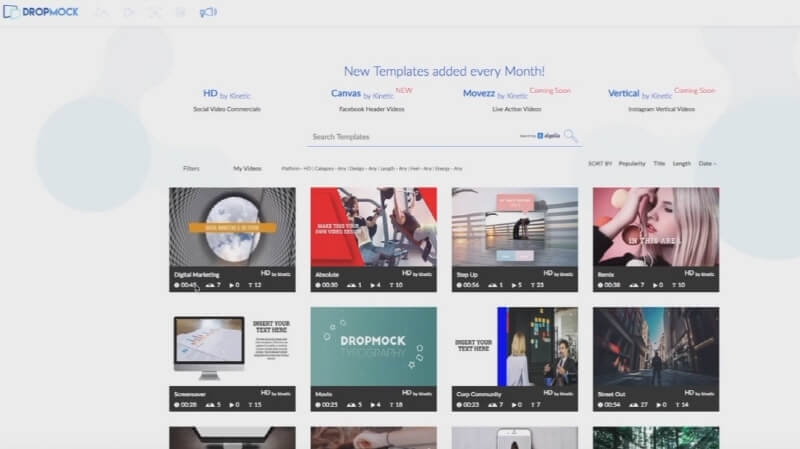Sort templates by Title
800x449 pixels.
click(659, 164)
